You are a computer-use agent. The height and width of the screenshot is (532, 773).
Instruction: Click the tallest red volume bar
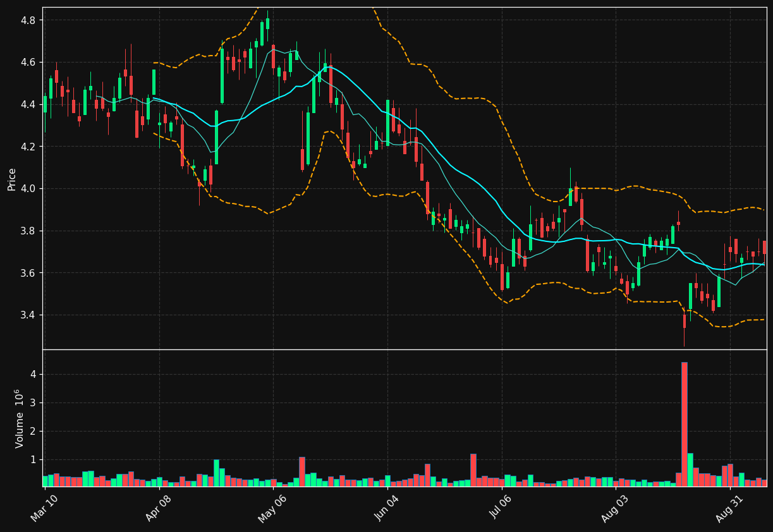click(x=685, y=424)
